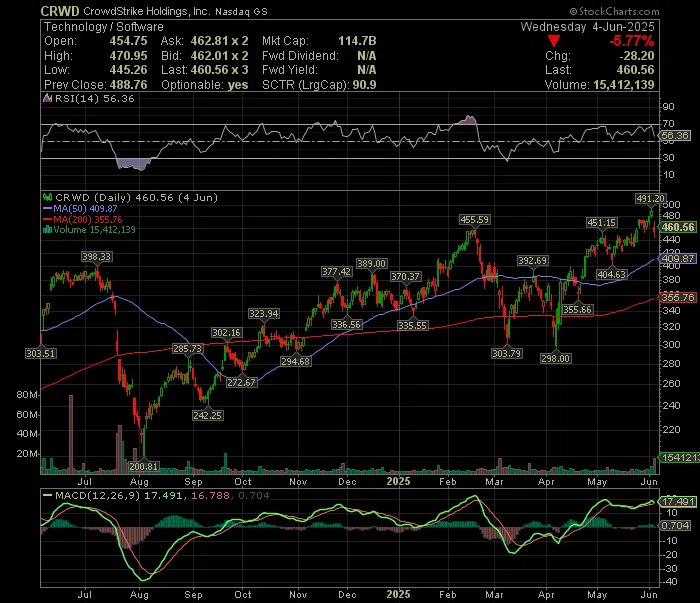Click the 17.491 MACD axis tag

(x=678, y=502)
